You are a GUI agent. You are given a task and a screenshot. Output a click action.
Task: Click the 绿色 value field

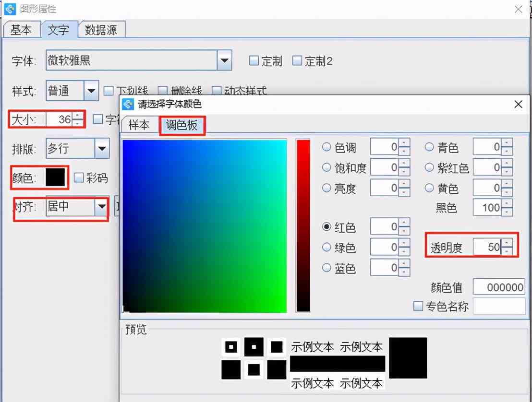pos(384,247)
